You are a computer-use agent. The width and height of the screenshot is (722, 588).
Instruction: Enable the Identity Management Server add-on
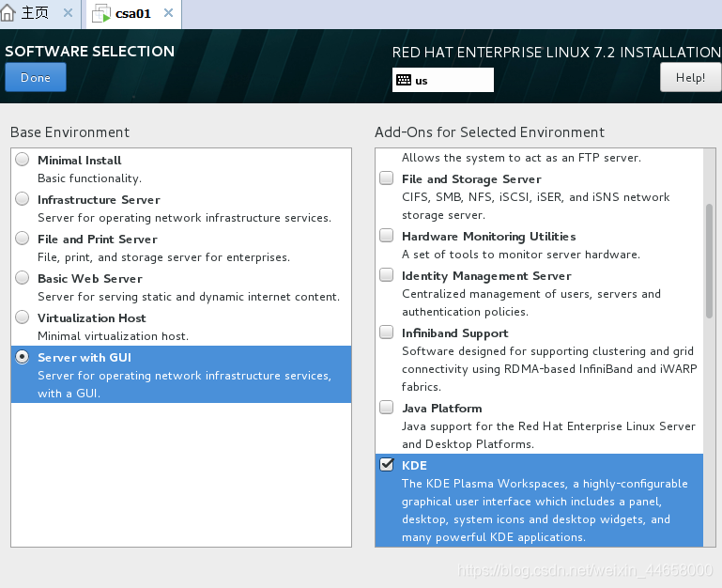pyautogui.click(x=386, y=275)
